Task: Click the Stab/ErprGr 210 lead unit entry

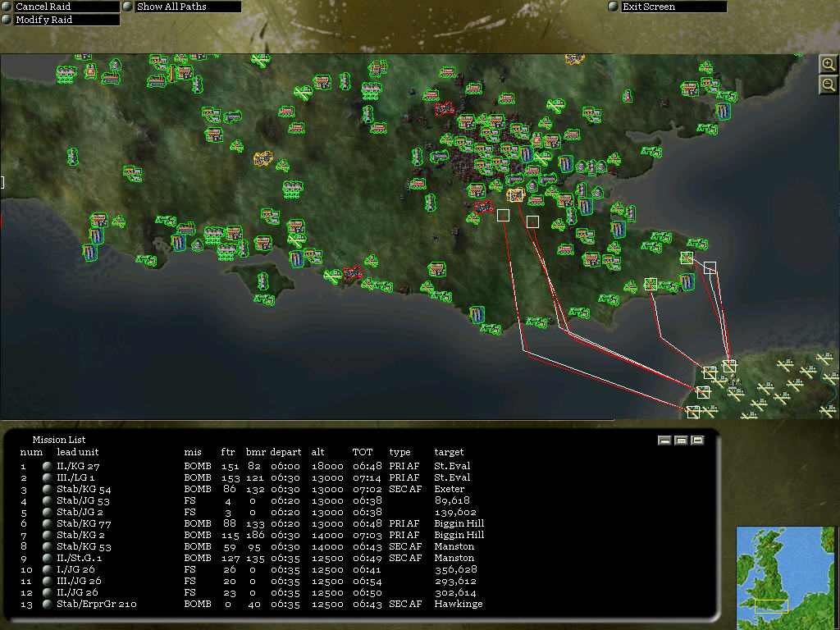Action: click(97, 605)
